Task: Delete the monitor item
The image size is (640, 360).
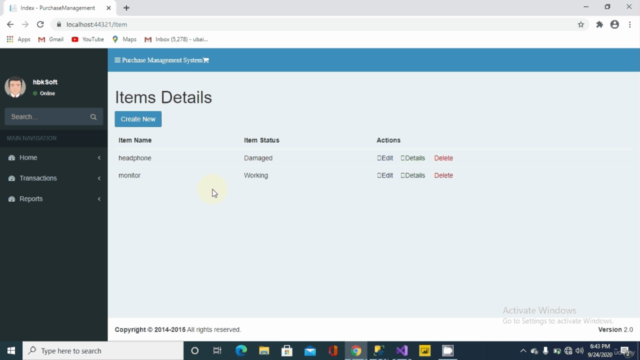Action: click(443, 176)
